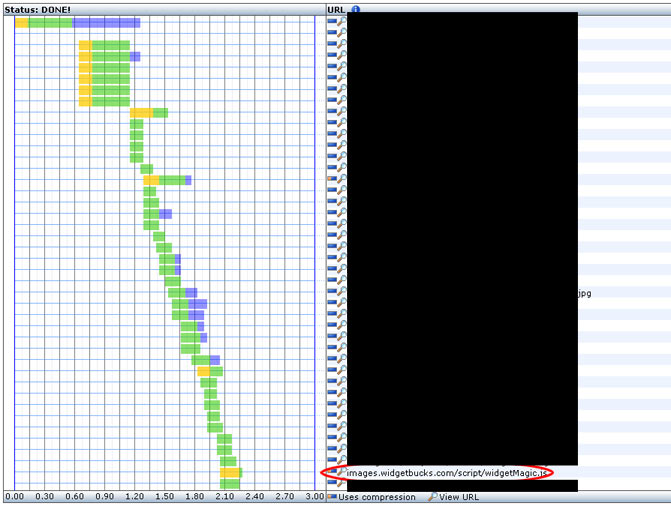Click the "View URL" legend label
671x506 pixels.
[459, 497]
